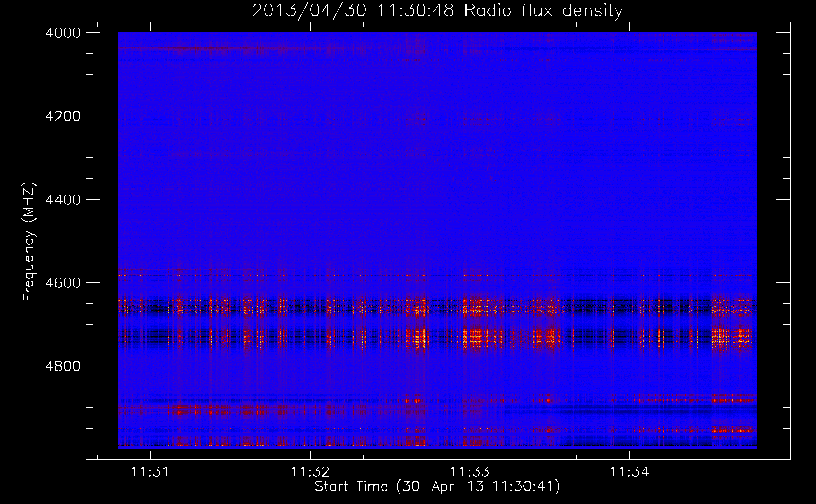The width and height of the screenshot is (816, 504).
Task: Select the 4800 frequency tick label
Action: tap(63, 366)
